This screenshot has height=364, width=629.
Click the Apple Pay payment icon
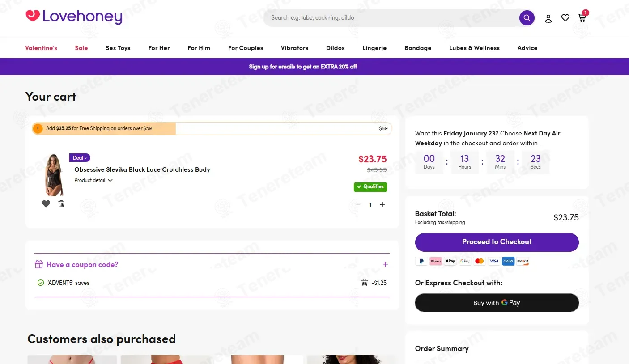tap(450, 261)
